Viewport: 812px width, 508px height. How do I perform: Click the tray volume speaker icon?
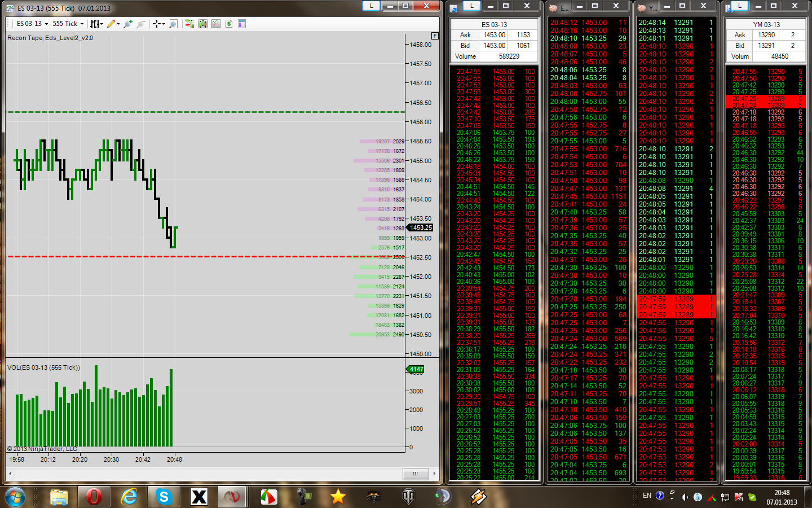[x=685, y=497]
